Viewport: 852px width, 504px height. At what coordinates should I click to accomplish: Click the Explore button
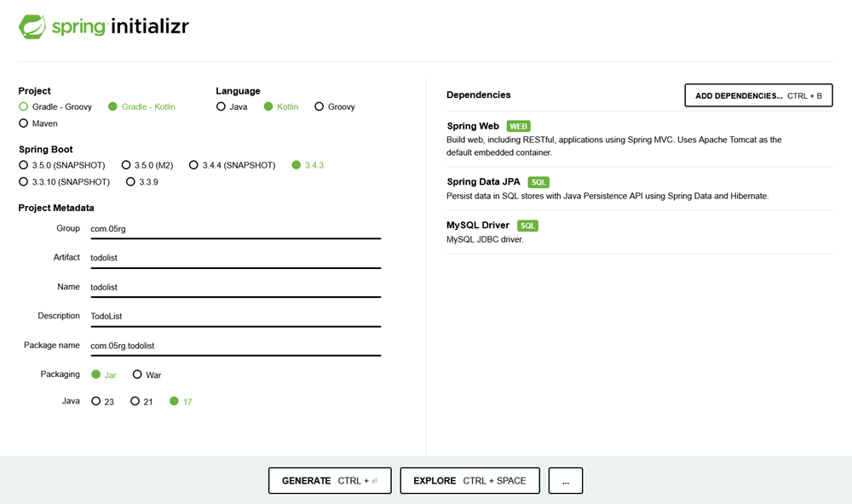470,481
